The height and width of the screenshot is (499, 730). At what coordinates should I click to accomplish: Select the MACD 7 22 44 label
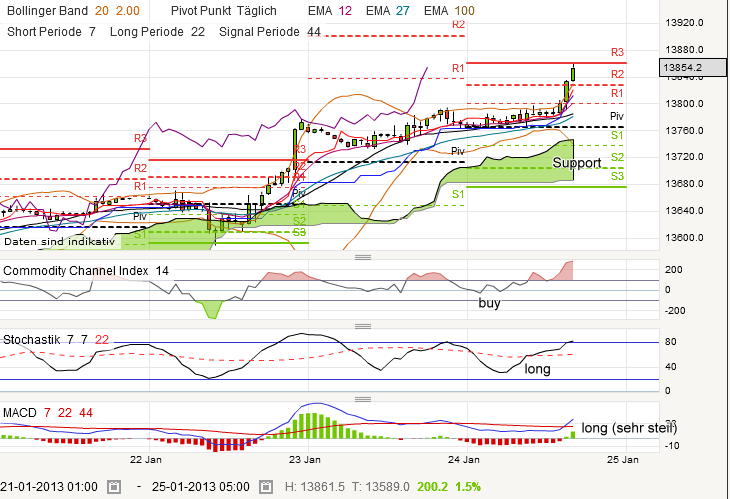pos(48,413)
